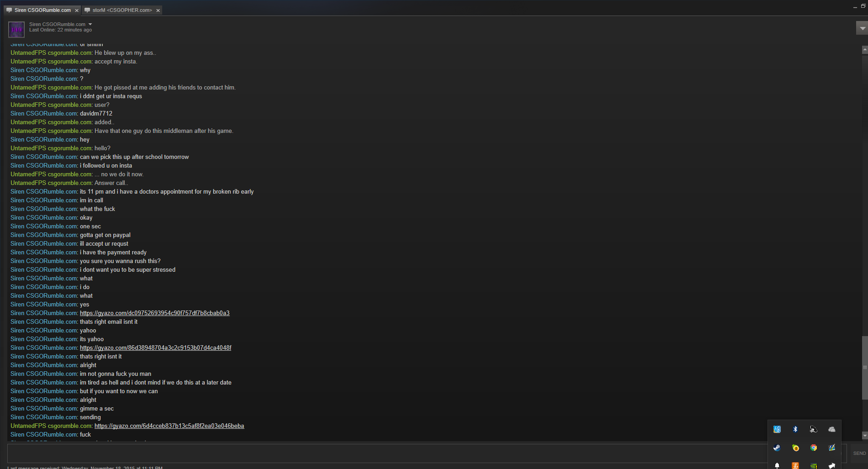Open the green 8-ball tray icon
The image size is (868, 469).
(795, 448)
